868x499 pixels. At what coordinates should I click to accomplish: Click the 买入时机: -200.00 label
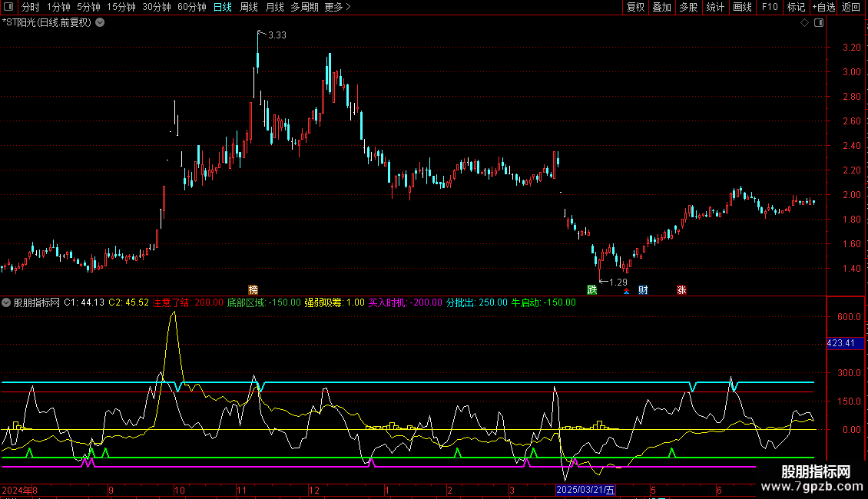(x=406, y=302)
